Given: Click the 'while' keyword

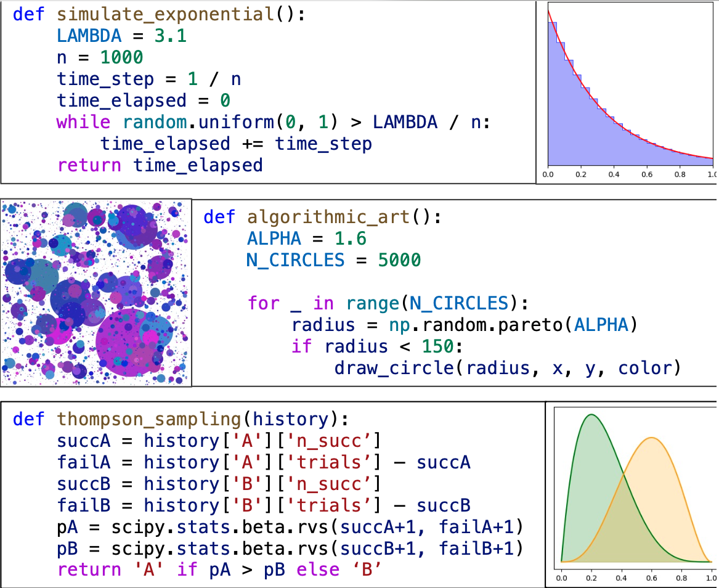Looking at the screenshot, I should 83,122.
